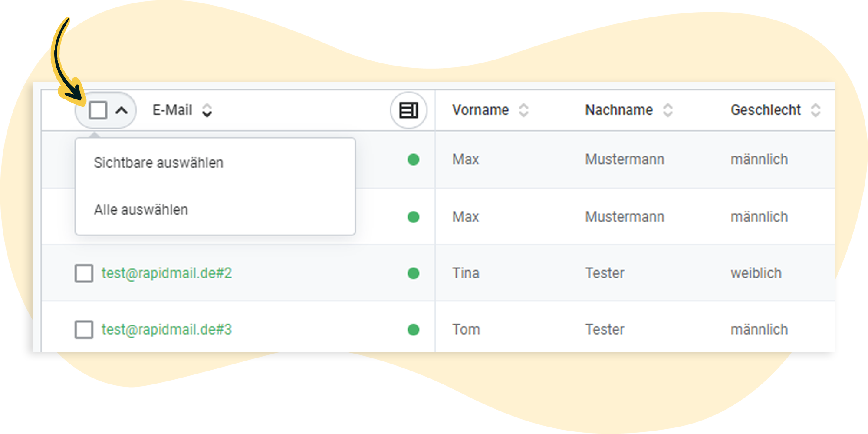Image resolution: width=868 pixels, height=434 pixels.
Task: Choose "Sichtbare auswählen" from the menu
Action: [158, 163]
